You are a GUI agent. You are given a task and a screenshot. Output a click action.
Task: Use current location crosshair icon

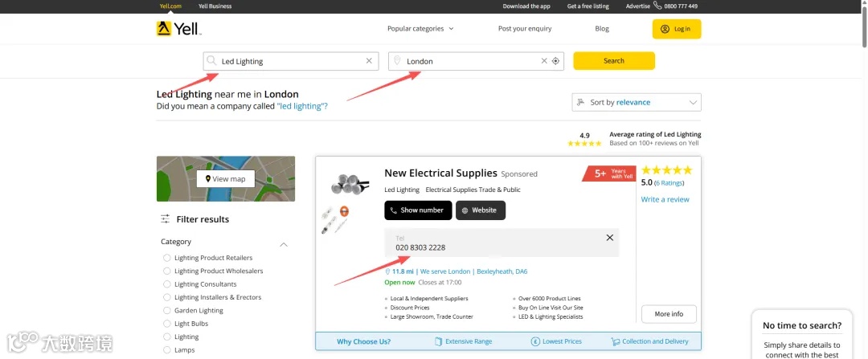click(556, 61)
